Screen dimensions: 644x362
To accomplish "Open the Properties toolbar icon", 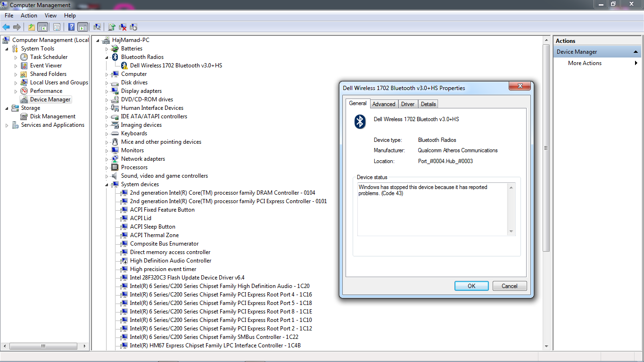I will [x=57, y=27].
